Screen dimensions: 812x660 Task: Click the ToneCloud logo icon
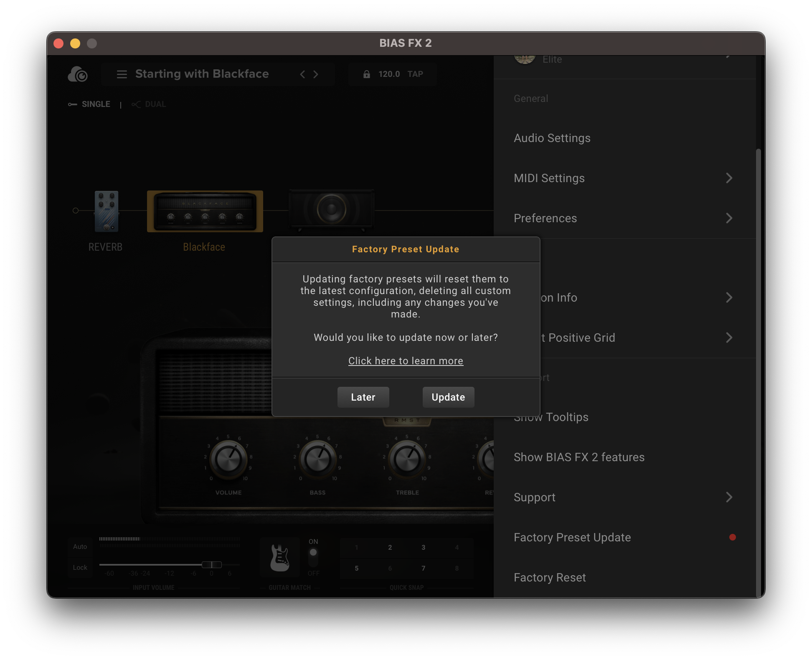[78, 74]
